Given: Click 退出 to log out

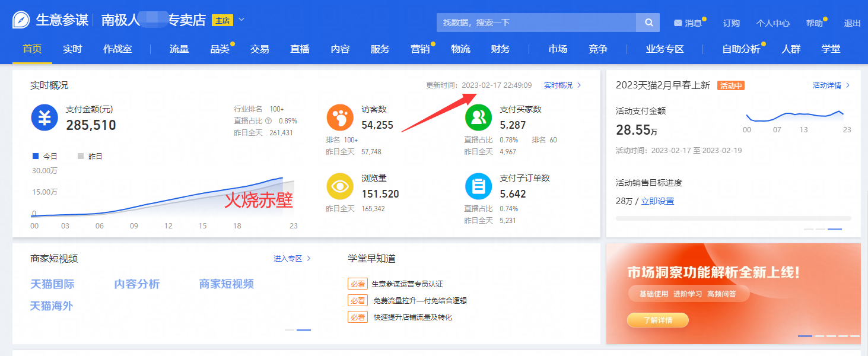Looking at the screenshot, I should [x=852, y=23].
